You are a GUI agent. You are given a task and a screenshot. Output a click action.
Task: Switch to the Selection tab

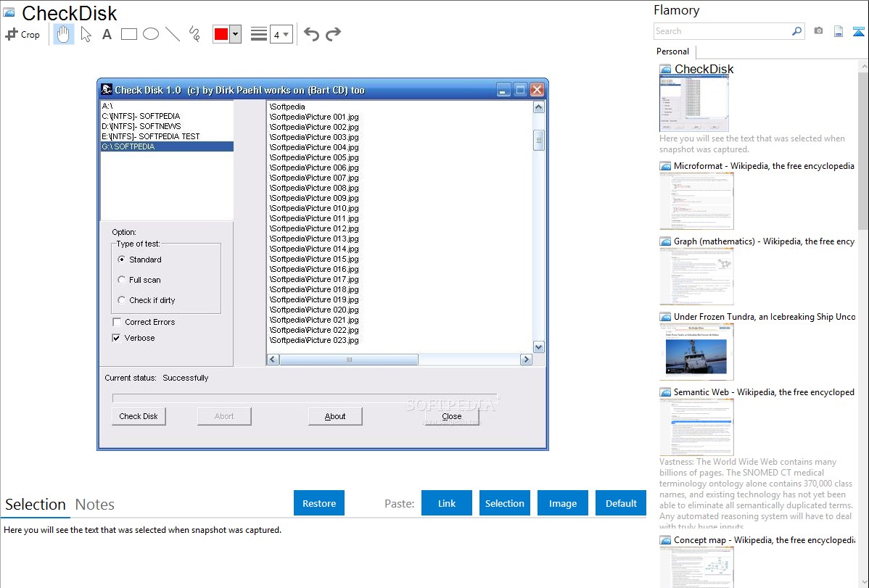click(x=36, y=505)
